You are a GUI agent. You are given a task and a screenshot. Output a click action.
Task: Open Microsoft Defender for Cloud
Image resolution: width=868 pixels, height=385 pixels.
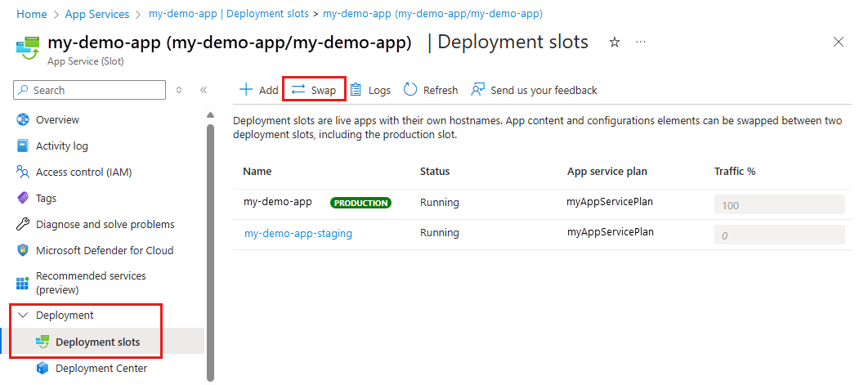click(105, 250)
